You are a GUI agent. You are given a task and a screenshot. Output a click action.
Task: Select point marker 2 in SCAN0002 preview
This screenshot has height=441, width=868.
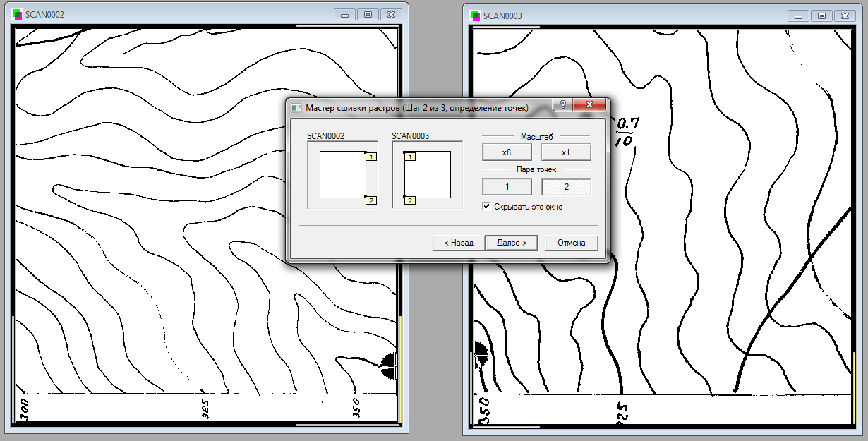(371, 200)
